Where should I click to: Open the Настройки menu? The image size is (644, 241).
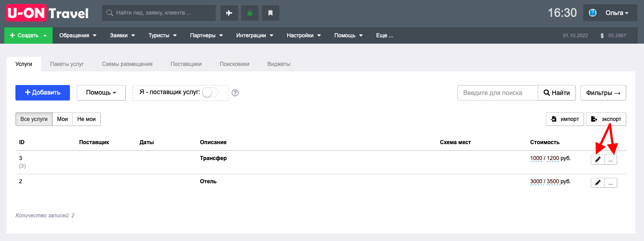click(304, 35)
